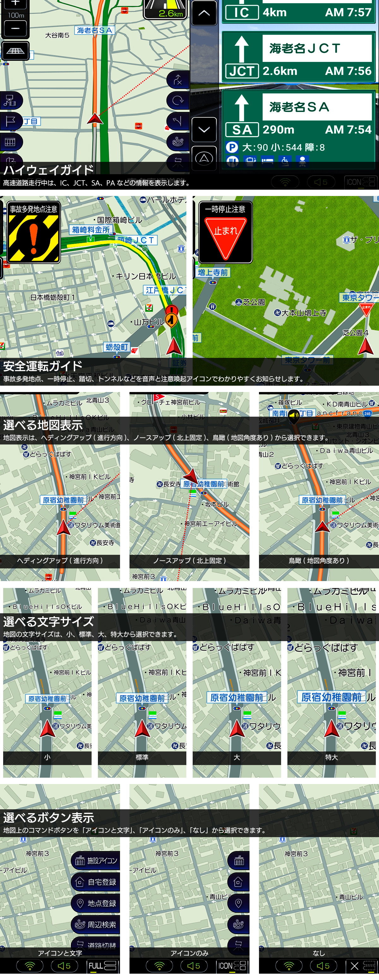Tap the 施設アイコン command button
This screenshot has height=980, width=379.
95,861
